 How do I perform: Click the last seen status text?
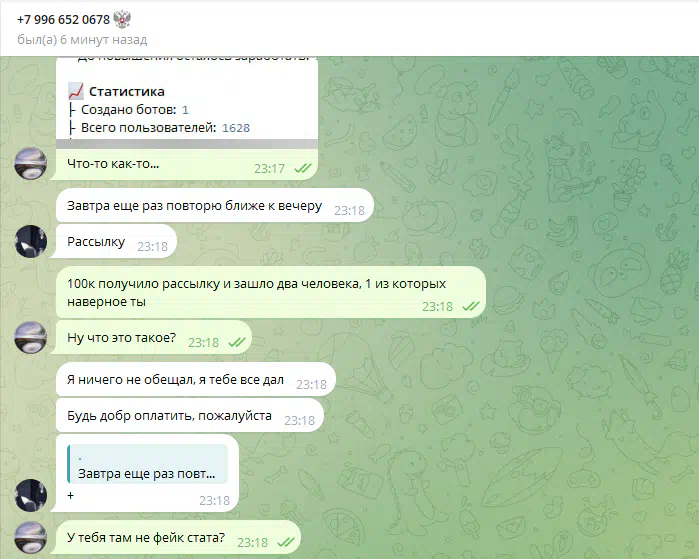82,40
